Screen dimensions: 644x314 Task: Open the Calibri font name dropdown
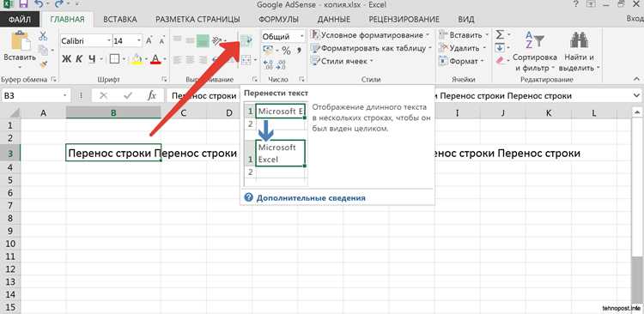tap(109, 40)
